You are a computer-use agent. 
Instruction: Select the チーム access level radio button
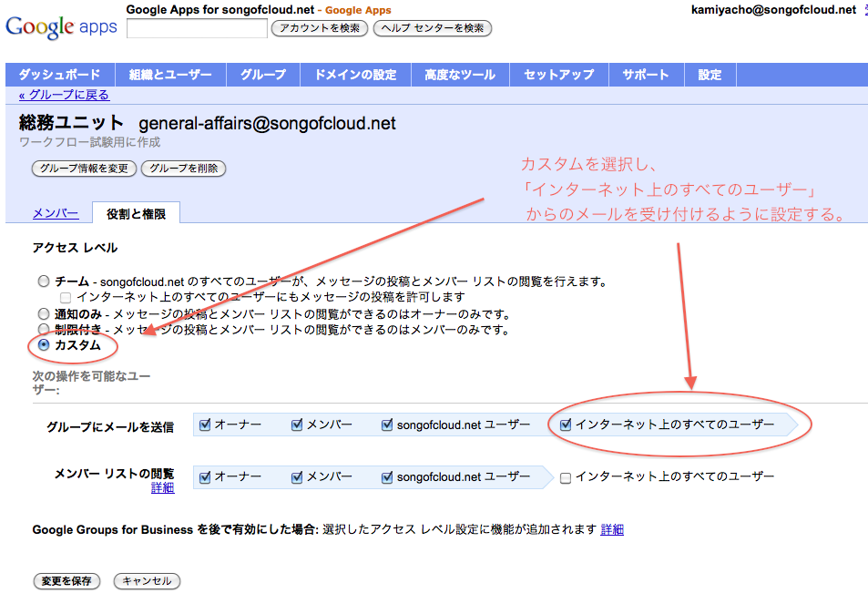click(44, 281)
